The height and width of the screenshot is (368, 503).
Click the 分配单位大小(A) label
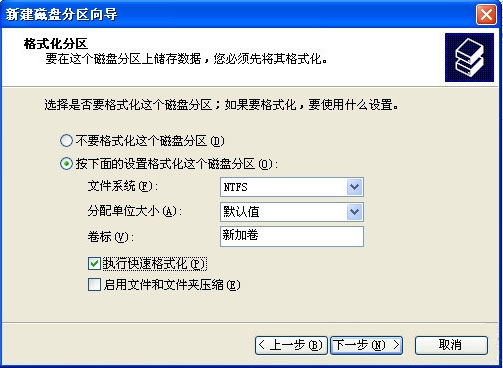pos(135,211)
